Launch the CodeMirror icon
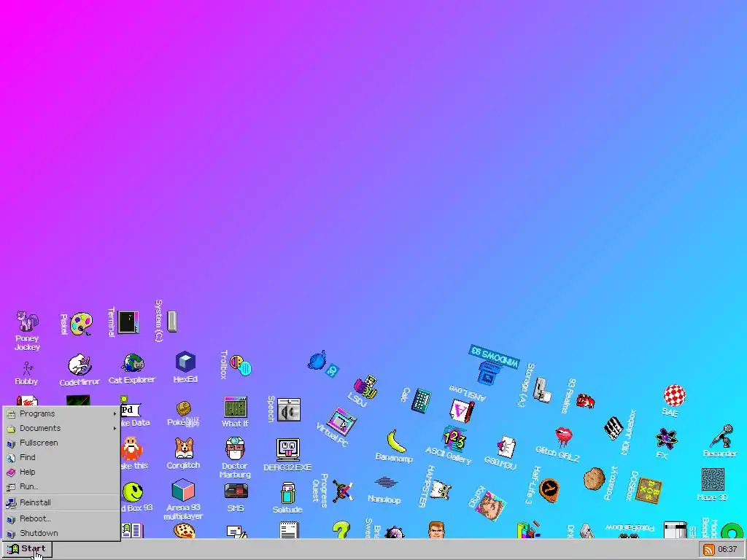Viewport: 747px width, 560px height. coord(79,365)
